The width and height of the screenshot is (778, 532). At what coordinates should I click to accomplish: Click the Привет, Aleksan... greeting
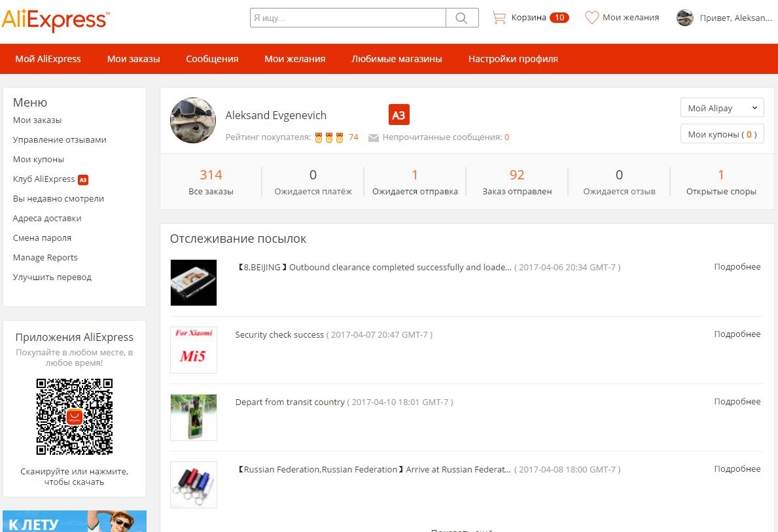[736, 18]
